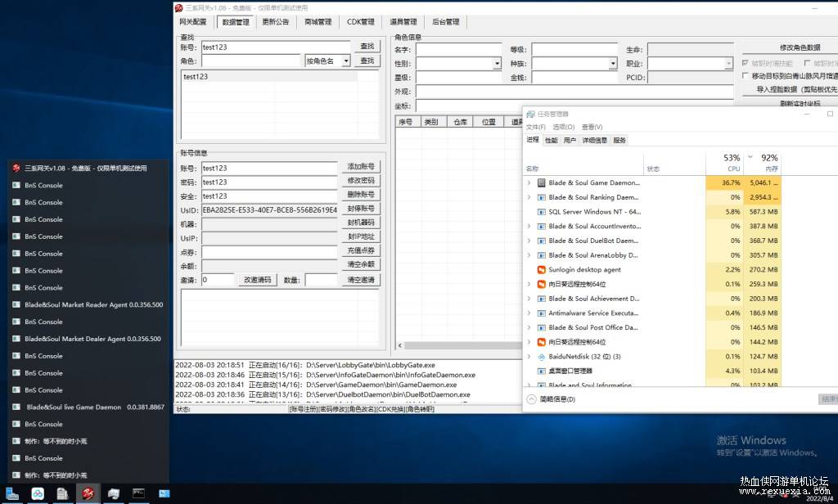The image size is (838, 504).
Task: Click the Antimalware Service Executable icon
Action: [541, 313]
